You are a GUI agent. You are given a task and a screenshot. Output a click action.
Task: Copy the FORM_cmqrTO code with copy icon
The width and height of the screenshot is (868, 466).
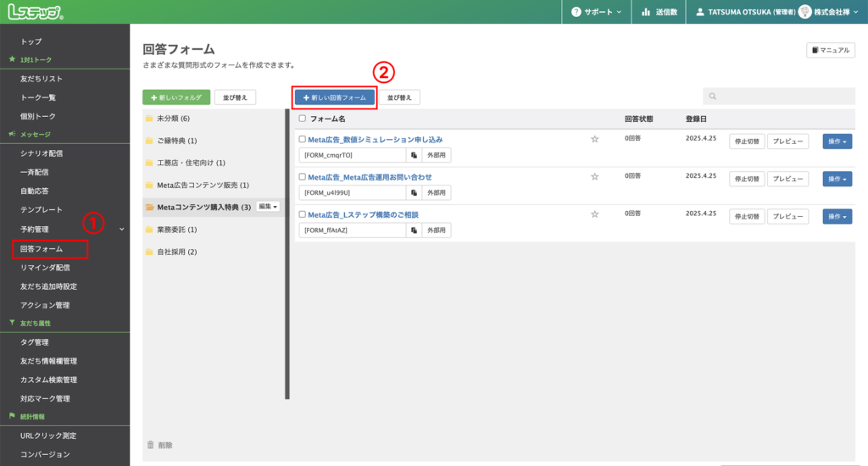pos(414,156)
